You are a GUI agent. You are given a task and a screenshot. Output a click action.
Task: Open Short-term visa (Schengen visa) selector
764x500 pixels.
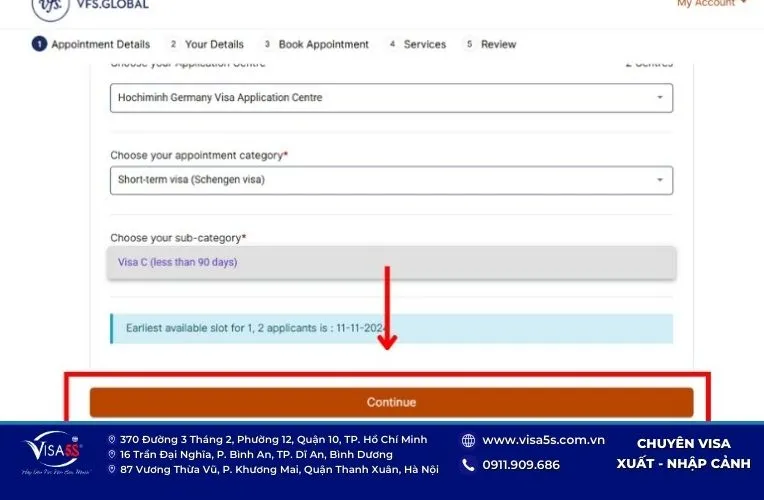[391, 180]
